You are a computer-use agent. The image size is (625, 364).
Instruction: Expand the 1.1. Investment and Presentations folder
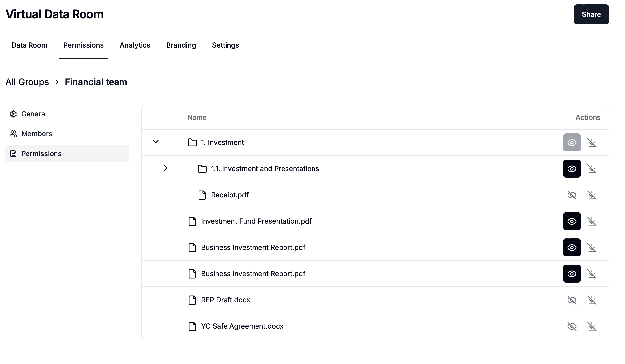[x=166, y=168]
